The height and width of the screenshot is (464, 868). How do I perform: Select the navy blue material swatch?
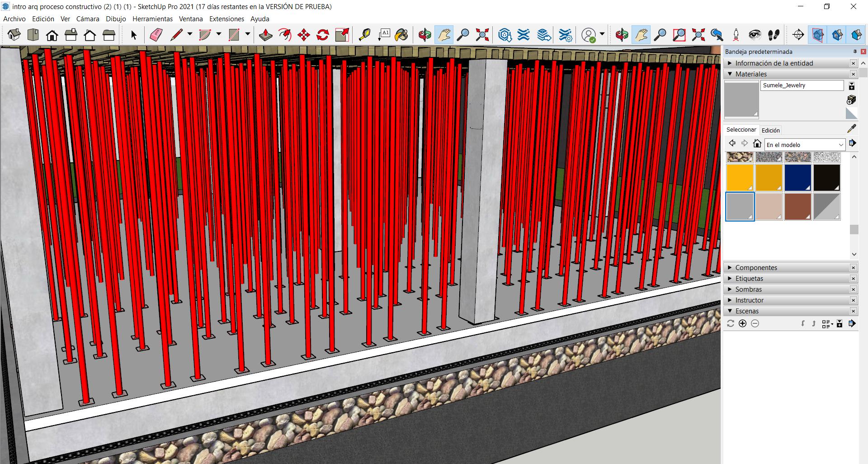pos(797,178)
